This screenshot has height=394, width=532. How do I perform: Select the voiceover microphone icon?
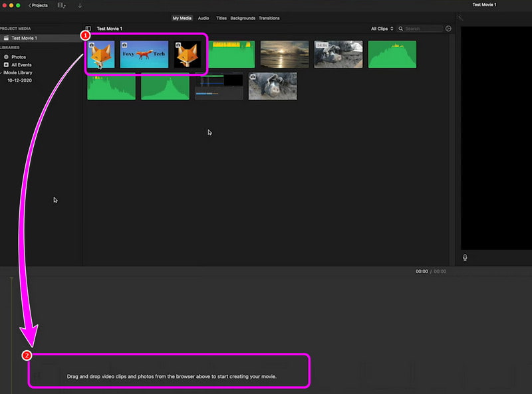pos(464,257)
